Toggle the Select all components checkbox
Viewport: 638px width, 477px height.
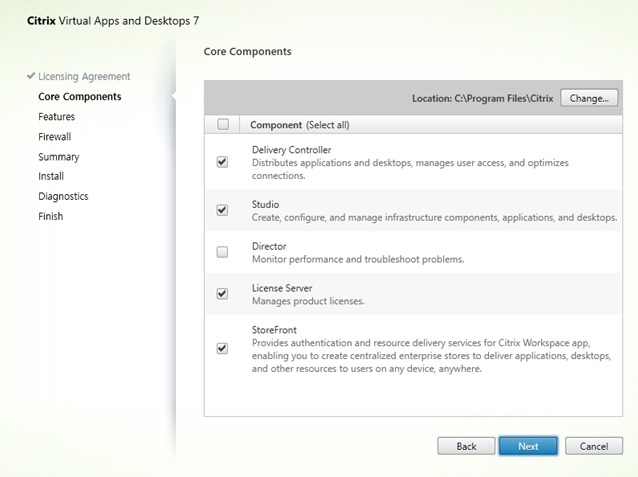(223, 124)
